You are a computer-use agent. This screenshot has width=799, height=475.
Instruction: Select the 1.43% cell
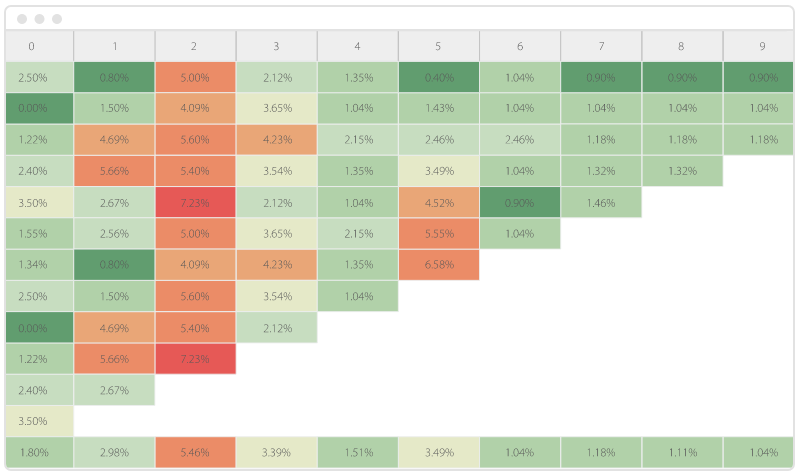438,108
